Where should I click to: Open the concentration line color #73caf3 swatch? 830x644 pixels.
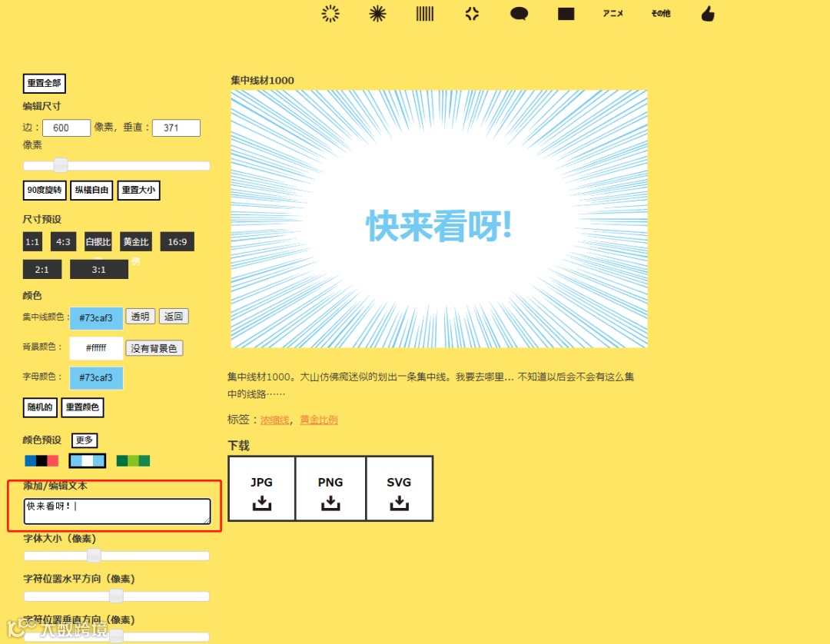[96, 318]
